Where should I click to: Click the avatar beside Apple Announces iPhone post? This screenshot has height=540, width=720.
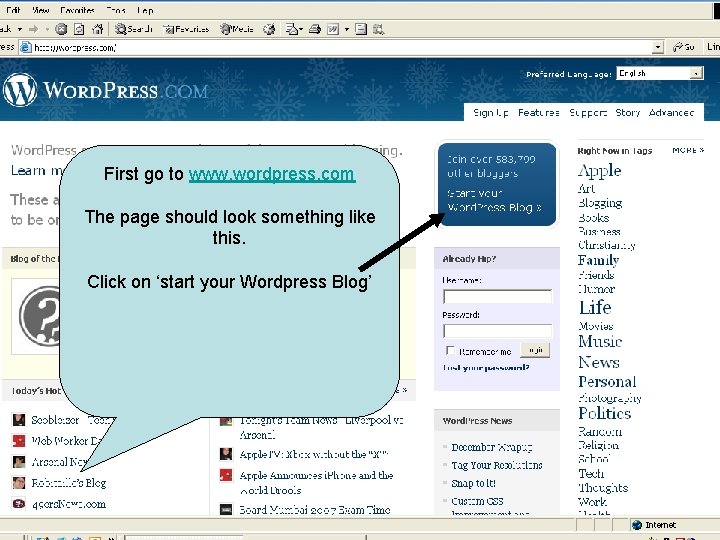[226, 475]
